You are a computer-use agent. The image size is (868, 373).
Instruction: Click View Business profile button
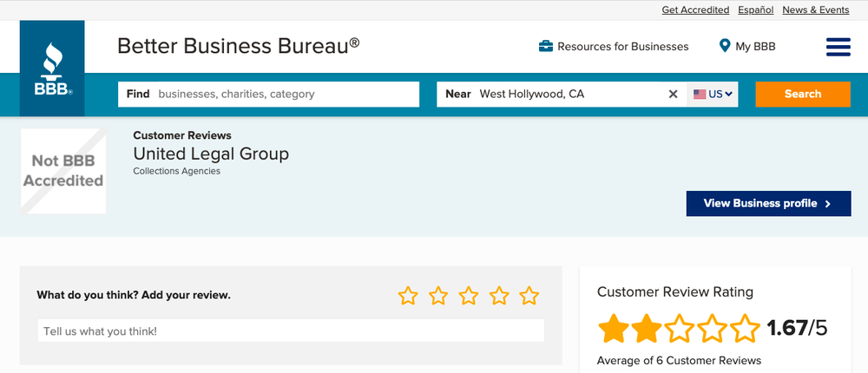click(x=768, y=204)
